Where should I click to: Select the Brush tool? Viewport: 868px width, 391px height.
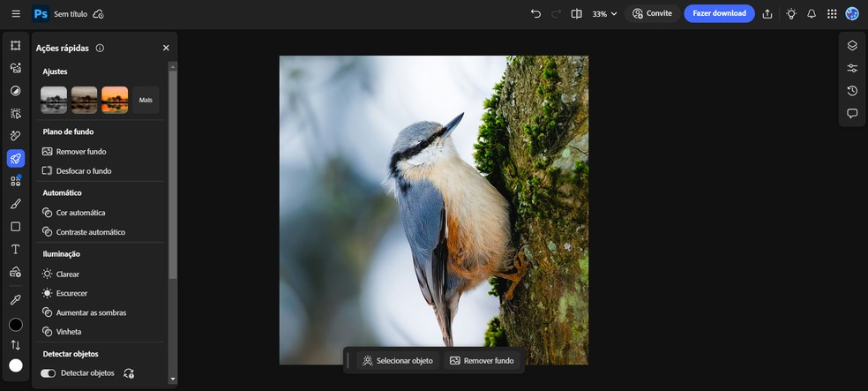[x=15, y=204]
